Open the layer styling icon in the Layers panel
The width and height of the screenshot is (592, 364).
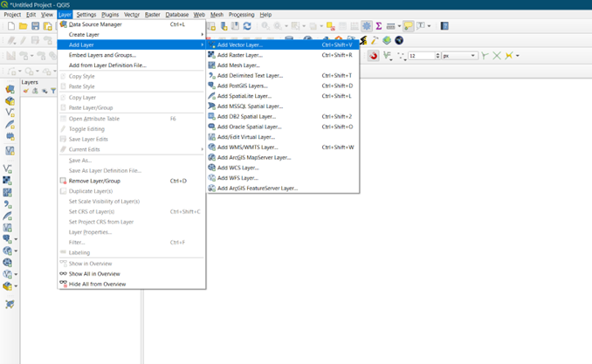pyautogui.click(x=25, y=91)
